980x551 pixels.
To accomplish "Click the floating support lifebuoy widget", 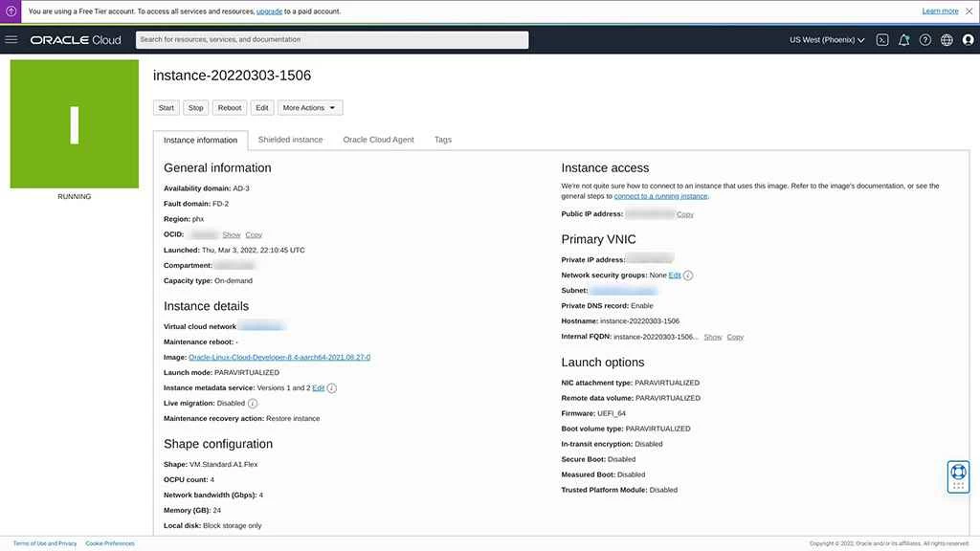I will 958,475.
